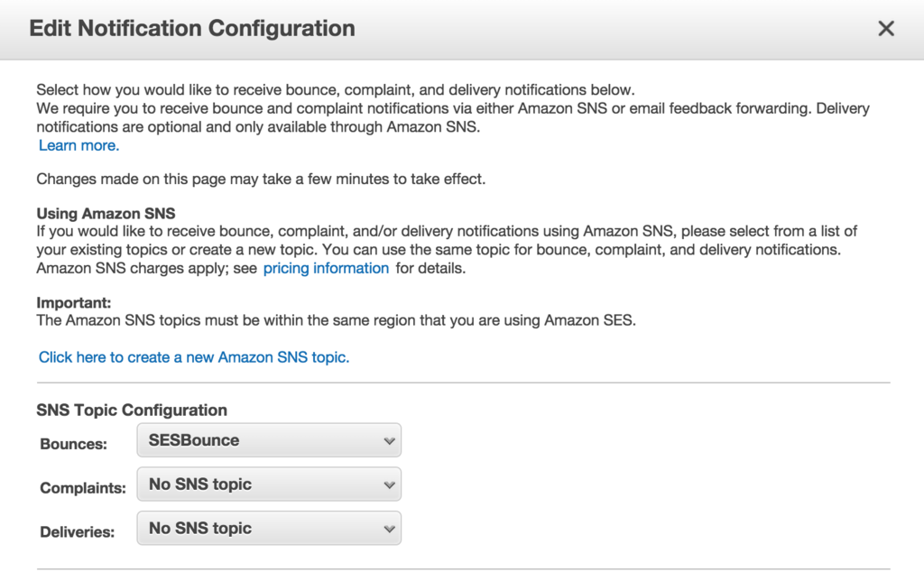This screenshot has width=924, height=572.
Task: Follow the pricing information link
Action: pyautogui.click(x=326, y=268)
